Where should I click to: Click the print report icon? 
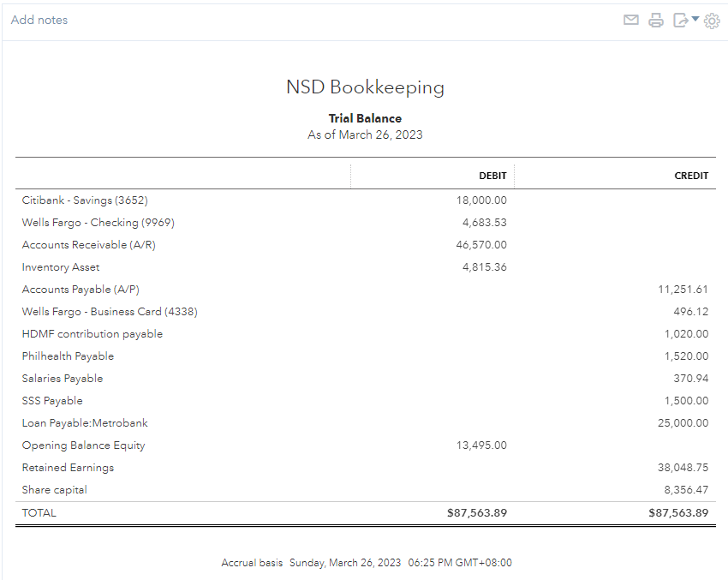(656, 21)
